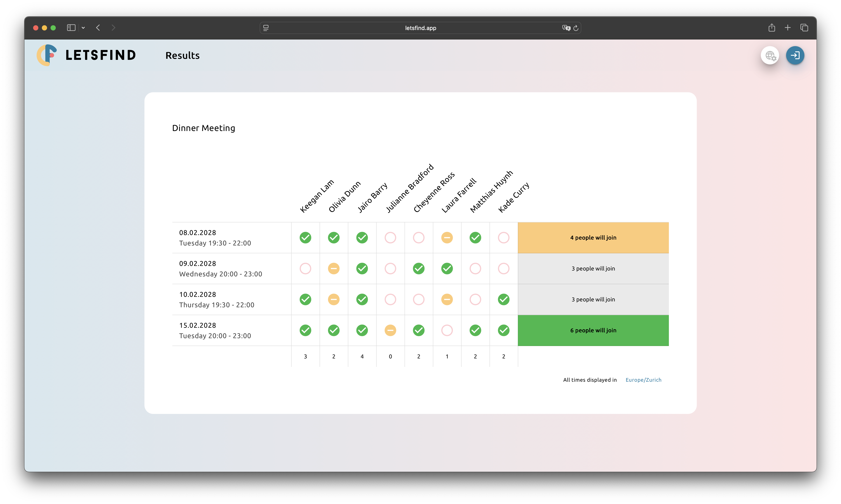Click the blue login arrow button
The width and height of the screenshot is (841, 504).
795,55
